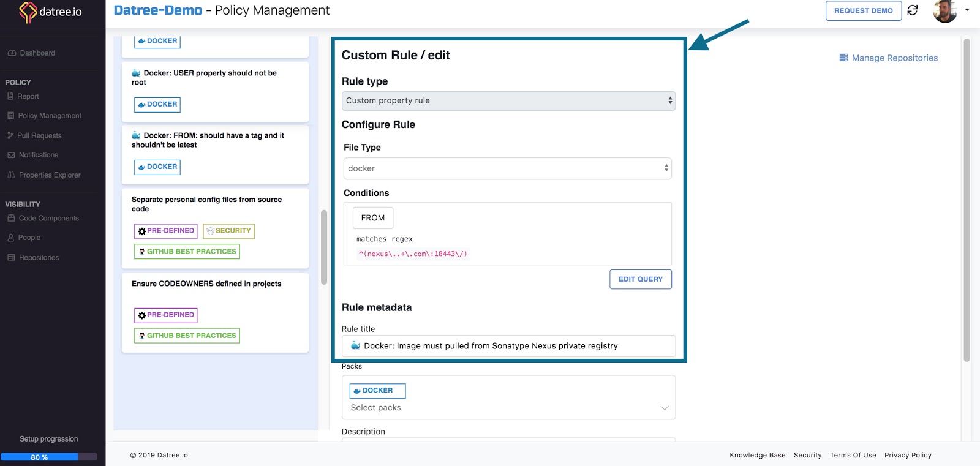Click the refresh sync icon
Screen dimensions: 980x466
(x=912, y=10)
